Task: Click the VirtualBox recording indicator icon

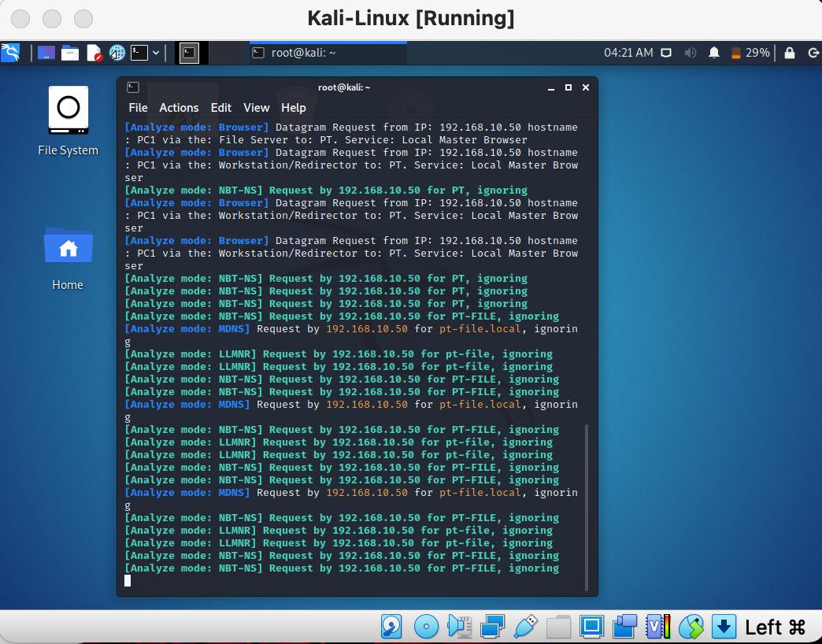Action: coord(624,626)
